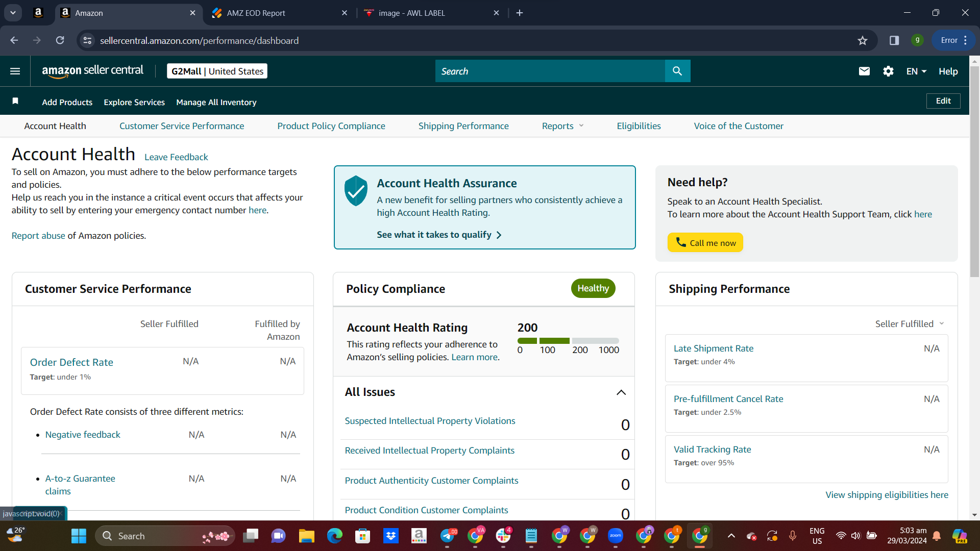The image size is (980, 551).
Task: Click the Account Health Rating progress bar
Action: point(568,341)
